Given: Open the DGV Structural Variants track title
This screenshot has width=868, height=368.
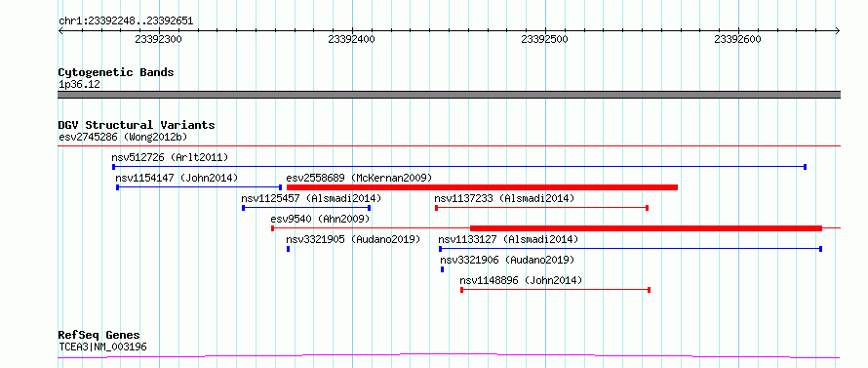Looking at the screenshot, I should 137,125.
